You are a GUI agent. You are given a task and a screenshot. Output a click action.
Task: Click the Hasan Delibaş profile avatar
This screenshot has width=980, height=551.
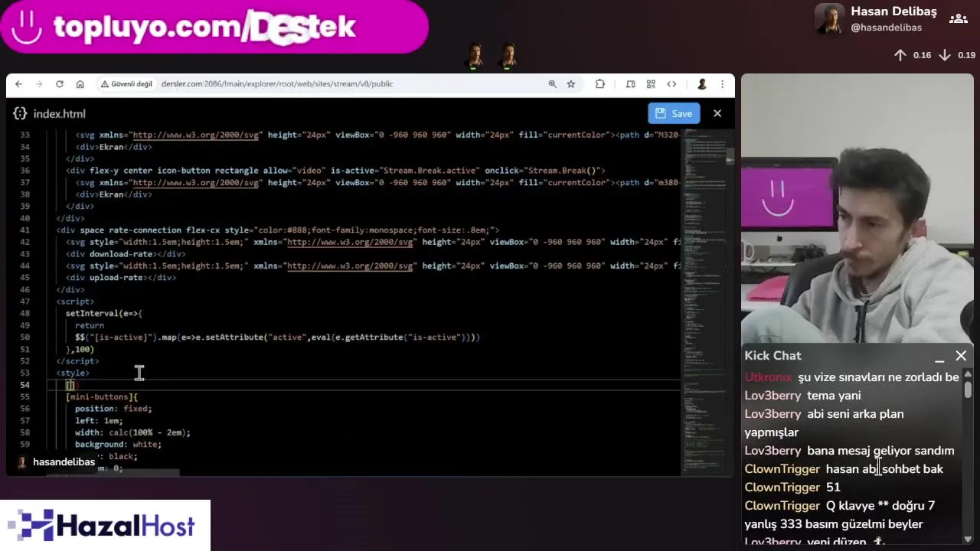coord(829,19)
